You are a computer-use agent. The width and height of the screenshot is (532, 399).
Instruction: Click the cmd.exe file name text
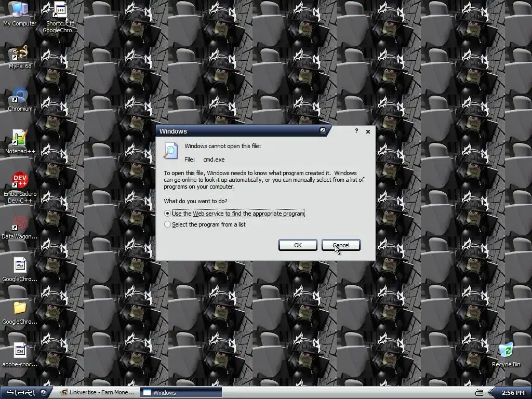[214, 159]
